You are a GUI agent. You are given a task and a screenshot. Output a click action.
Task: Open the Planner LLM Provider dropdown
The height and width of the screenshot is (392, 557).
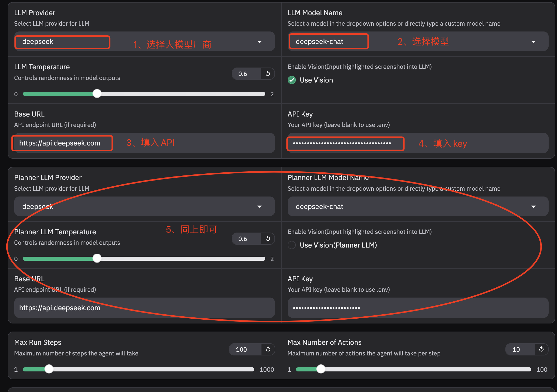click(x=144, y=206)
